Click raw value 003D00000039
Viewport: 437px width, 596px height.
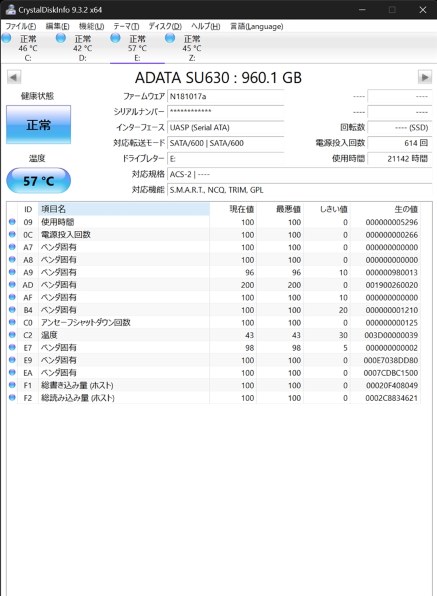click(x=391, y=335)
